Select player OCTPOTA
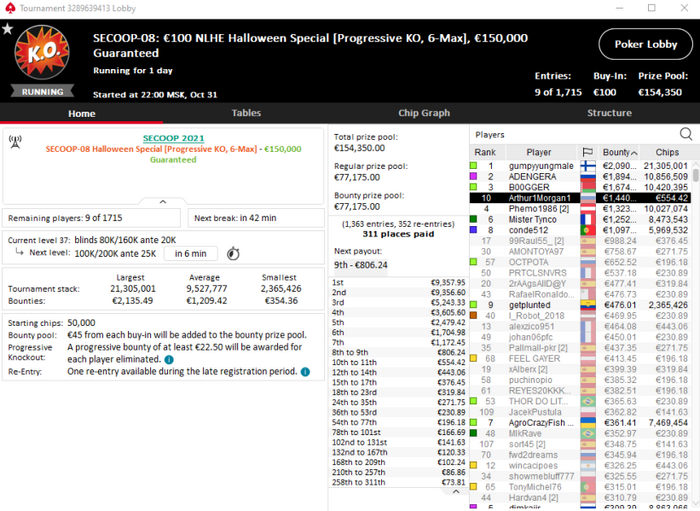 [x=580, y=262]
